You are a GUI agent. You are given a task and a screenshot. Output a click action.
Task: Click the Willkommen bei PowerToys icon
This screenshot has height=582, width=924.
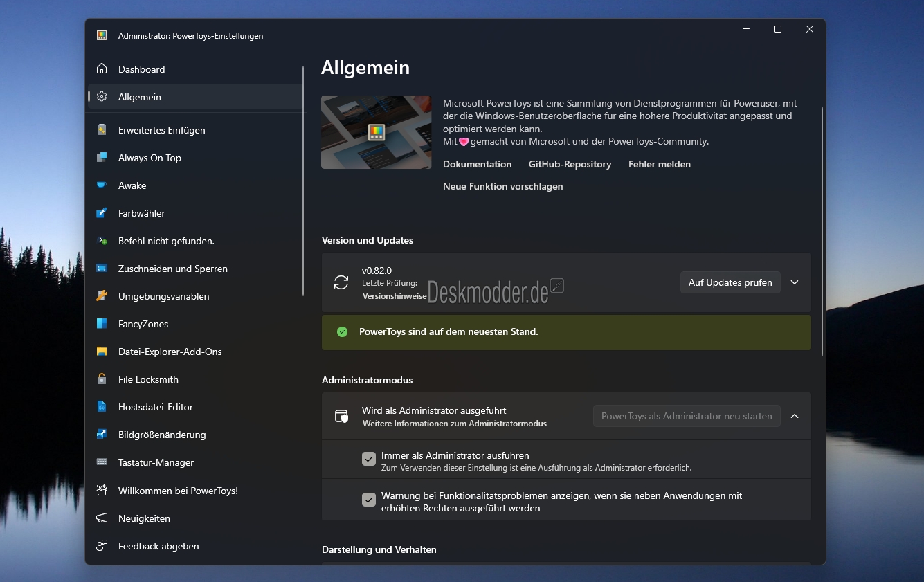pyautogui.click(x=102, y=491)
